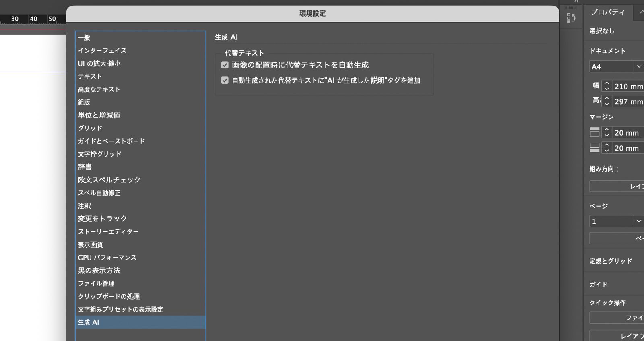This screenshot has height=341, width=644.
Task: Expand the panel tab overflow chevron
Action: (641, 12)
